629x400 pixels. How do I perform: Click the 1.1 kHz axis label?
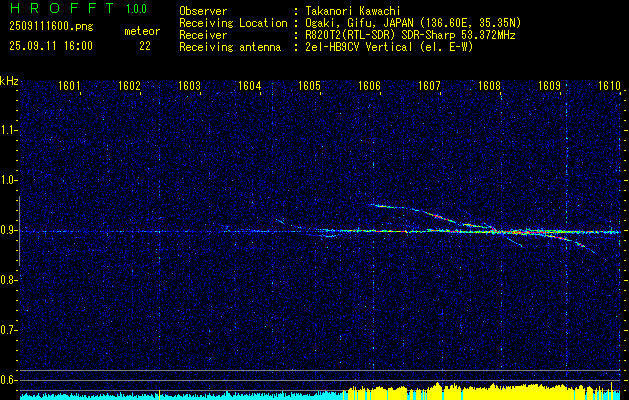coord(8,130)
